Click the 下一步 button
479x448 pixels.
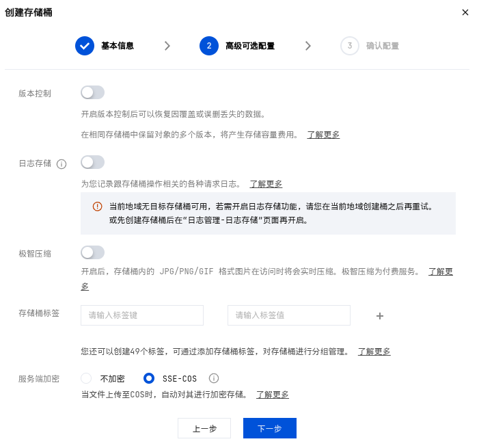pyautogui.click(x=270, y=428)
